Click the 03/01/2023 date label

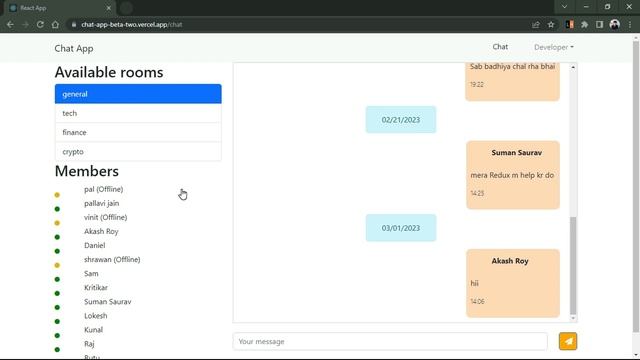click(401, 228)
